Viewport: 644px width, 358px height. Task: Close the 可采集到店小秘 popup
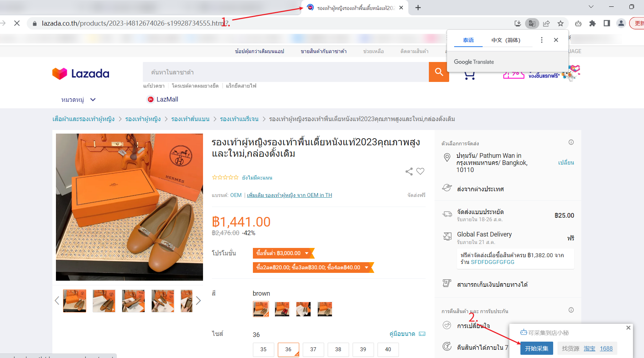[628, 328]
